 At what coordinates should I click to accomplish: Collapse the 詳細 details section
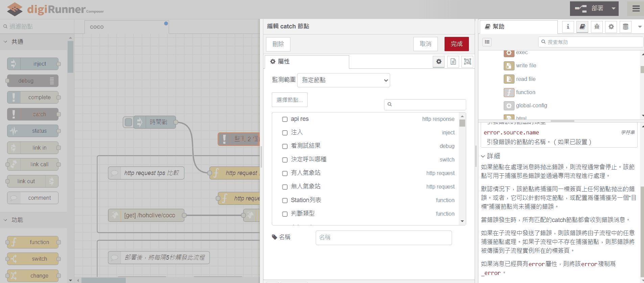pyautogui.click(x=491, y=156)
